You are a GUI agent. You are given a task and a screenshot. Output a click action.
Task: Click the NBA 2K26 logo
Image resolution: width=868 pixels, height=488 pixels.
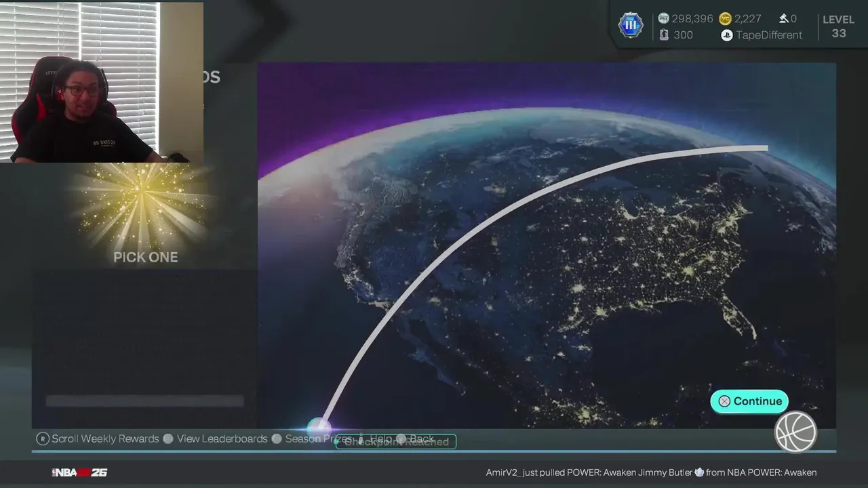(x=80, y=472)
